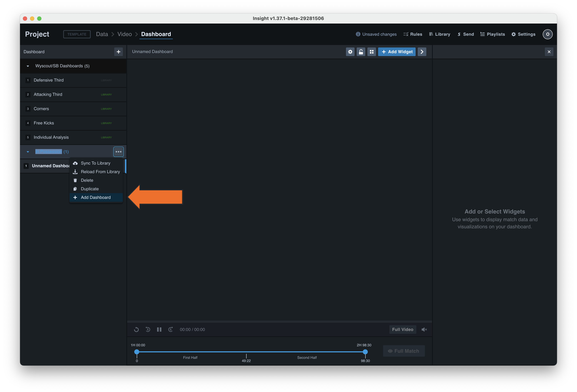Viewport: 577px width, 392px height.
Task: Close the widgets side panel
Action: pyautogui.click(x=549, y=52)
